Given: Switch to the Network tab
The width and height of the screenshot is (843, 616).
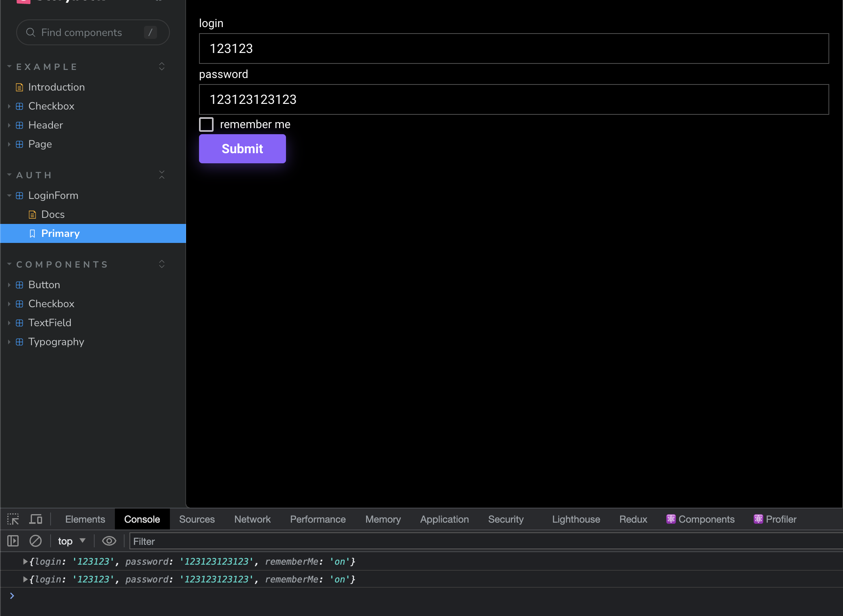Looking at the screenshot, I should (252, 519).
